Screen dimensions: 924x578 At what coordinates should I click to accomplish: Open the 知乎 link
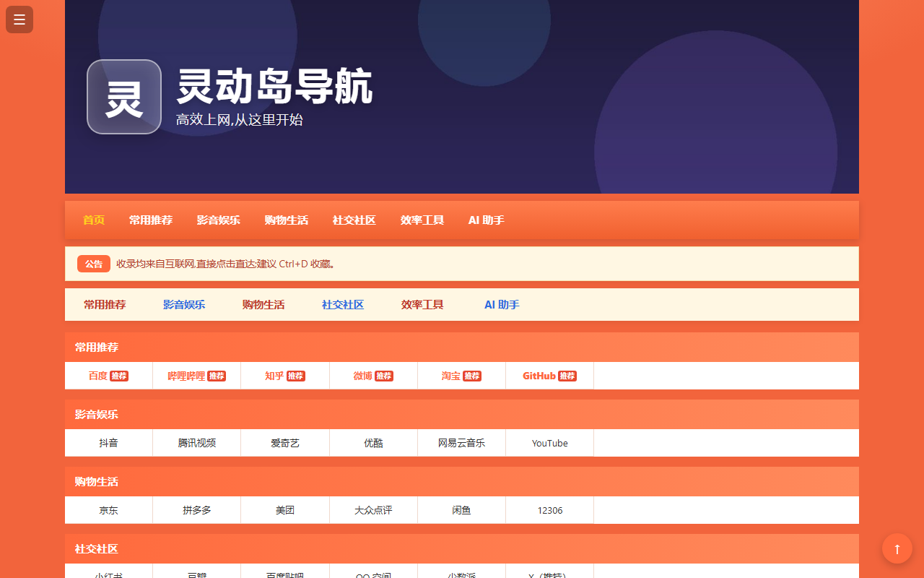point(274,376)
